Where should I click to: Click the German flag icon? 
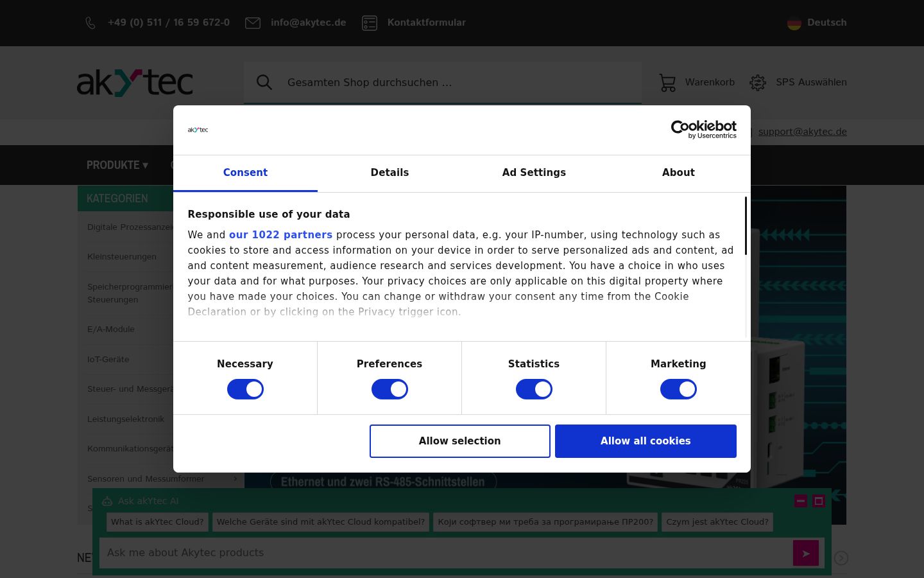coord(794,23)
